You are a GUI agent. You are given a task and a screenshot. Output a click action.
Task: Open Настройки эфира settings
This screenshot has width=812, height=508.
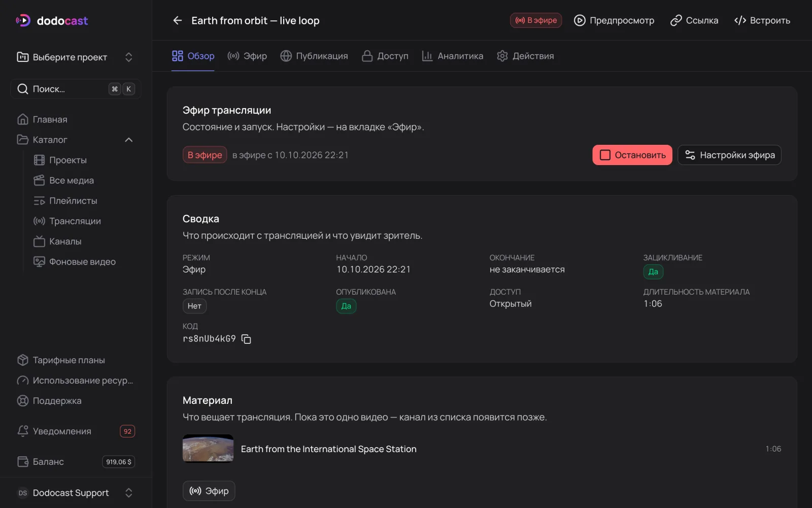[730, 155]
